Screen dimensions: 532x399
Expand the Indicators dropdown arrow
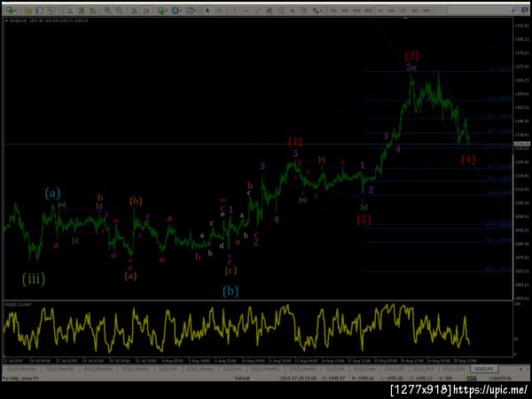167,11
